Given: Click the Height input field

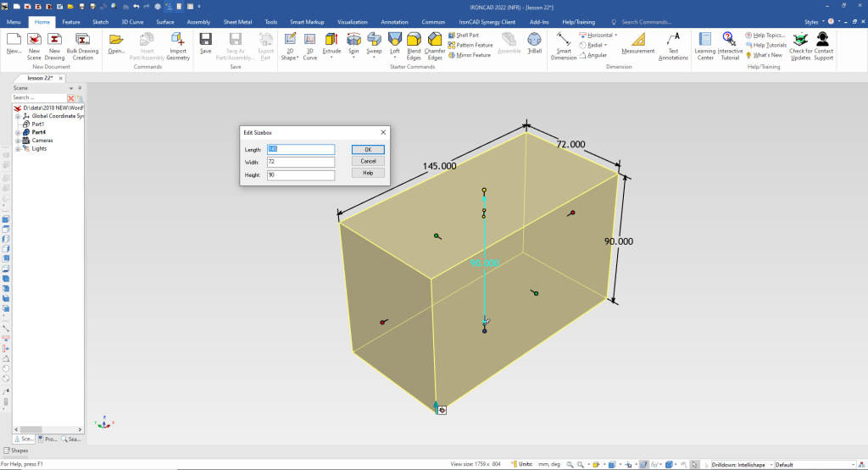Looking at the screenshot, I should (x=301, y=174).
